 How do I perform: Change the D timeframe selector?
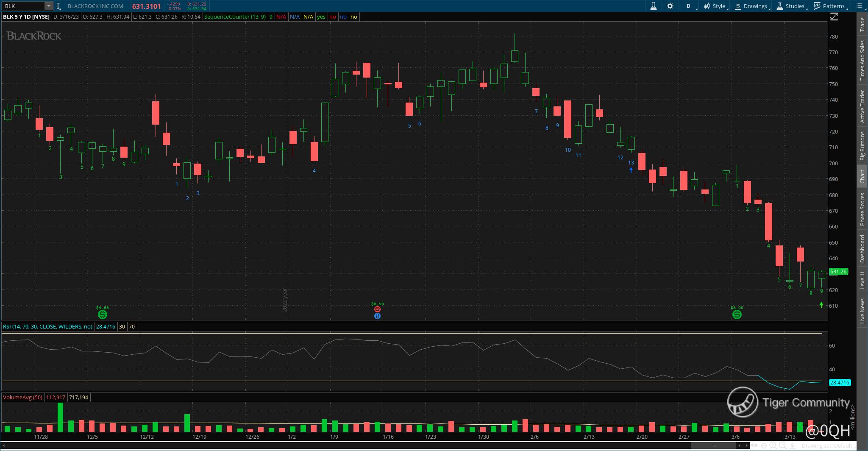point(688,6)
